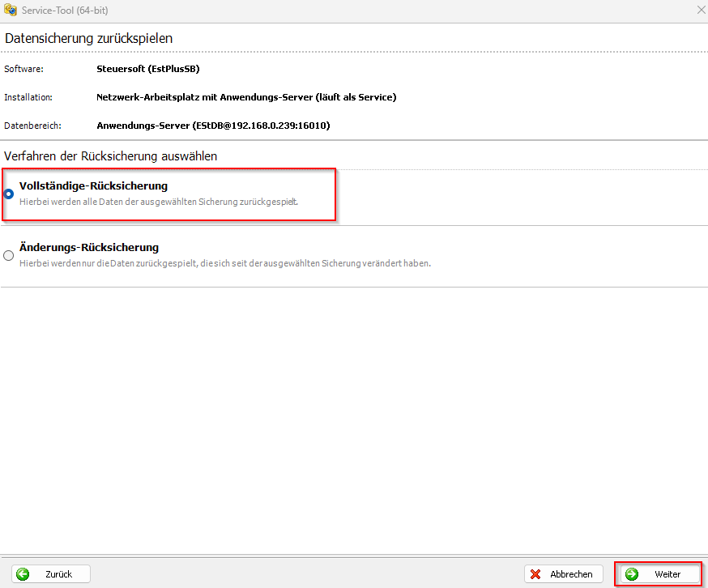Click the green left arrow icon on Zurück
Image resolution: width=708 pixels, height=588 pixels.
23,574
